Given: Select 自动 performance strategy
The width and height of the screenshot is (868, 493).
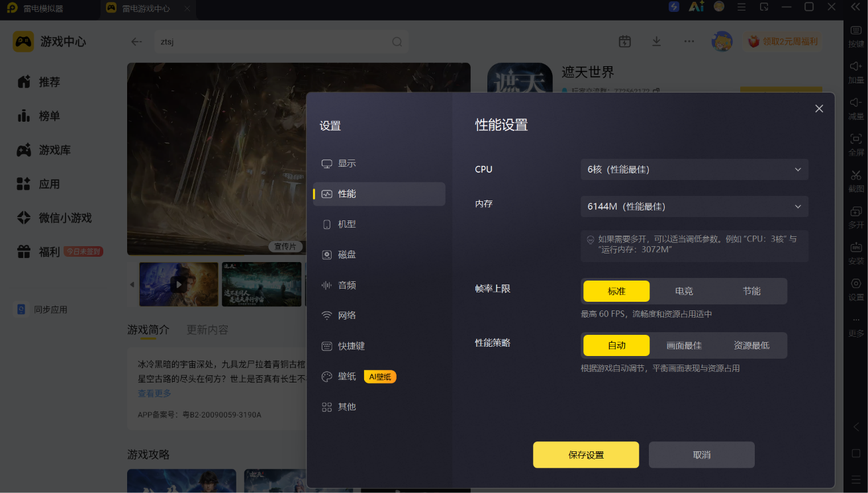Looking at the screenshot, I should click(x=616, y=345).
